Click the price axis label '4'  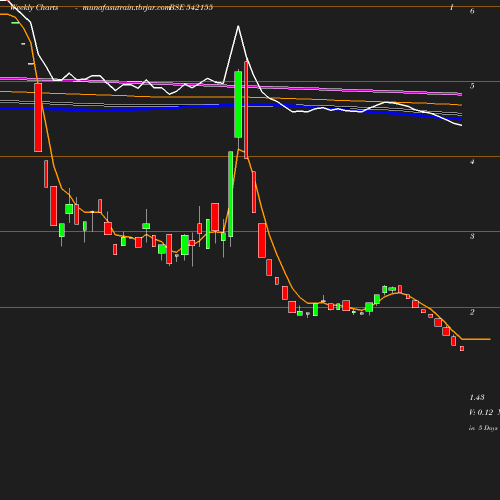pyautogui.click(x=472, y=162)
